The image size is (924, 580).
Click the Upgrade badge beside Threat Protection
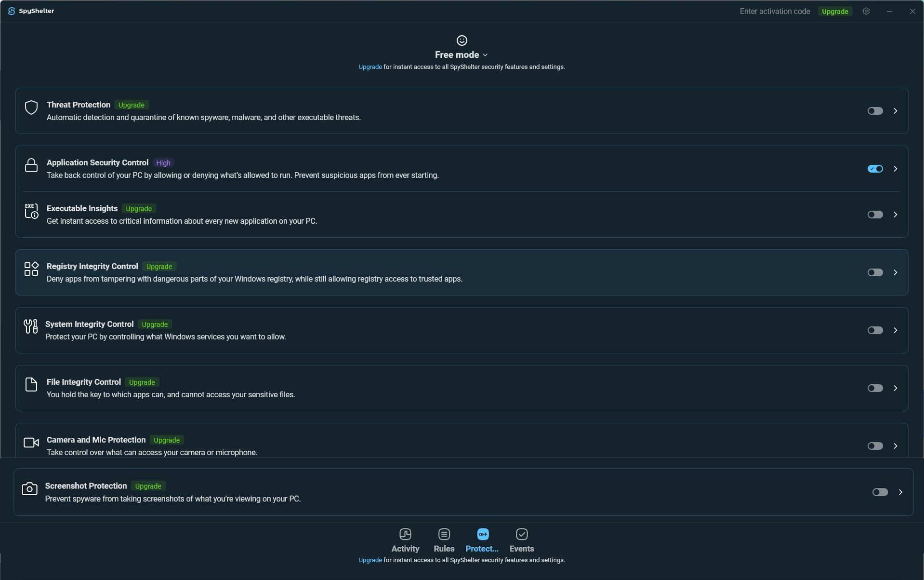[132, 105]
